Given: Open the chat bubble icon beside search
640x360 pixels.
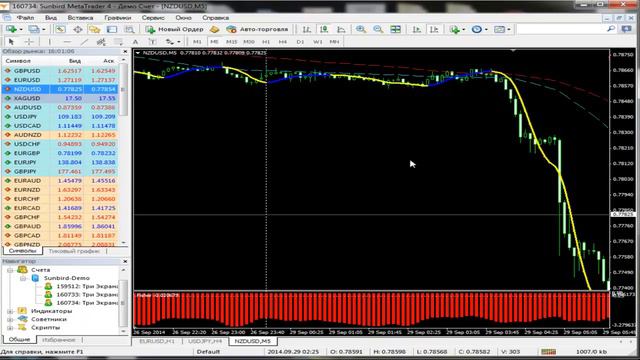Looking at the screenshot, I should pos(626,29).
